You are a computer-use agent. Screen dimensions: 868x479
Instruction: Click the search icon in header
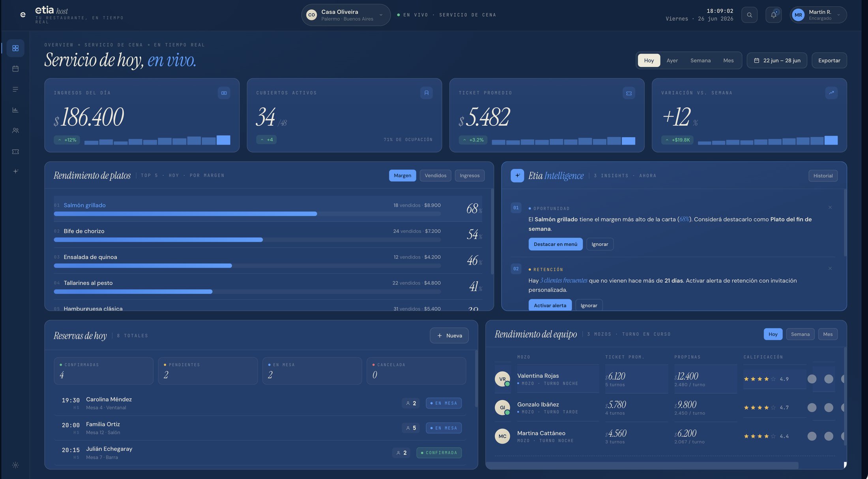pos(749,15)
